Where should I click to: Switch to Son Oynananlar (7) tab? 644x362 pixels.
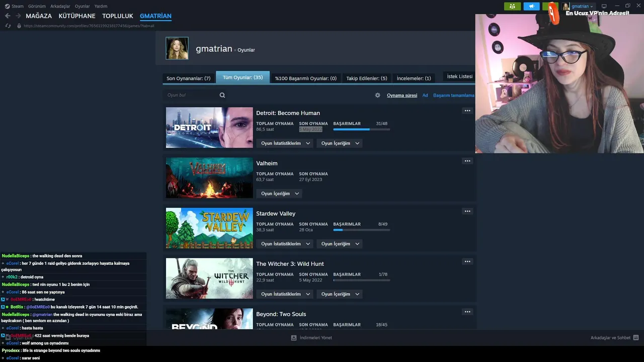tap(189, 78)
